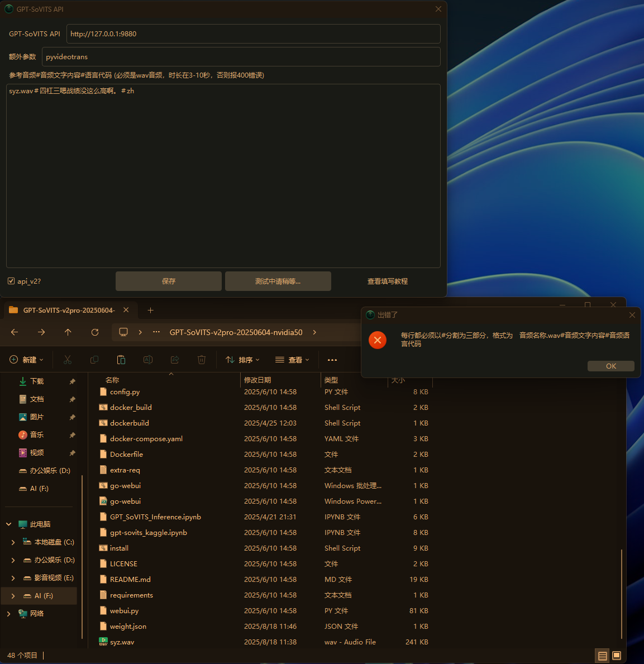Sort by the 名称 name column header
The width and height of the screenshot is (644, 664).
pyautogui.click(x=112, y=380)
